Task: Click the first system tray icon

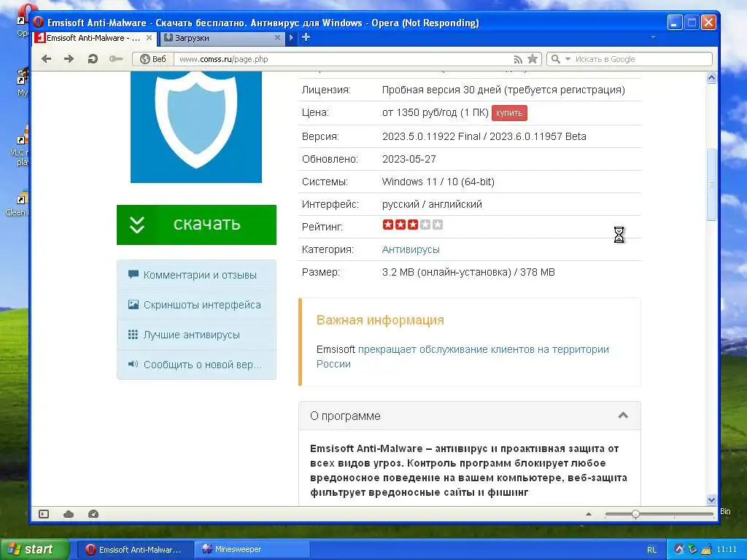Action: click(680, 550)
